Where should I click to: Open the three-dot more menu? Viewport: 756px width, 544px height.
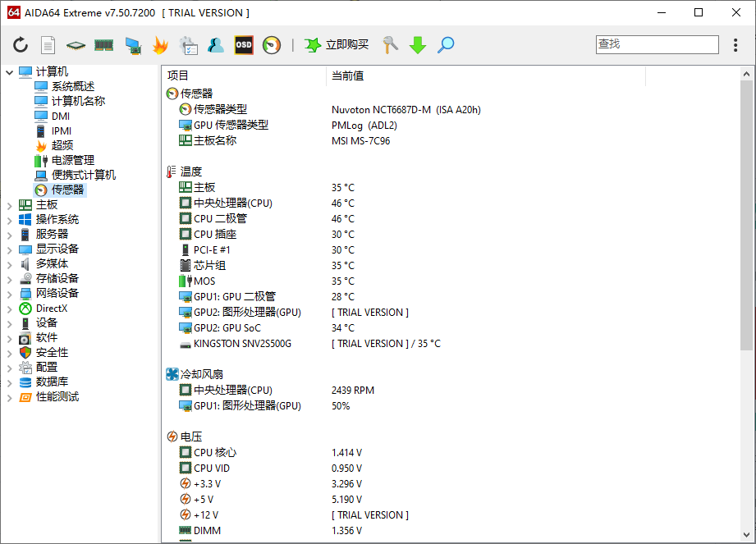[x=735, y=45]
